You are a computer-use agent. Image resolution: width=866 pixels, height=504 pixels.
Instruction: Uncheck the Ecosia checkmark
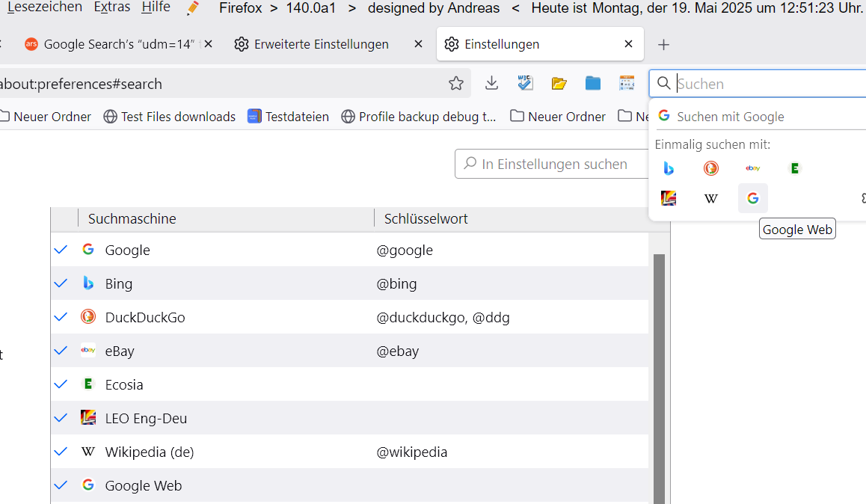tap(61, 384)
